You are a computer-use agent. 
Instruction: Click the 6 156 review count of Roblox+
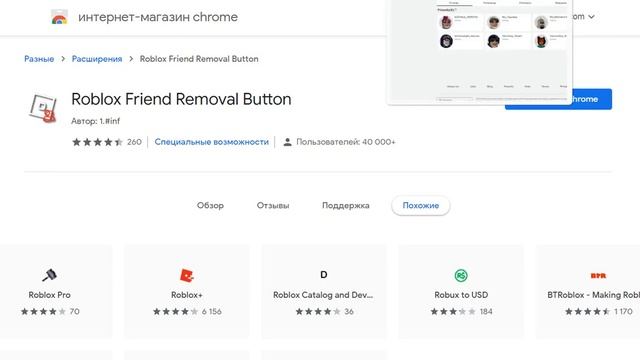(211, 311)
